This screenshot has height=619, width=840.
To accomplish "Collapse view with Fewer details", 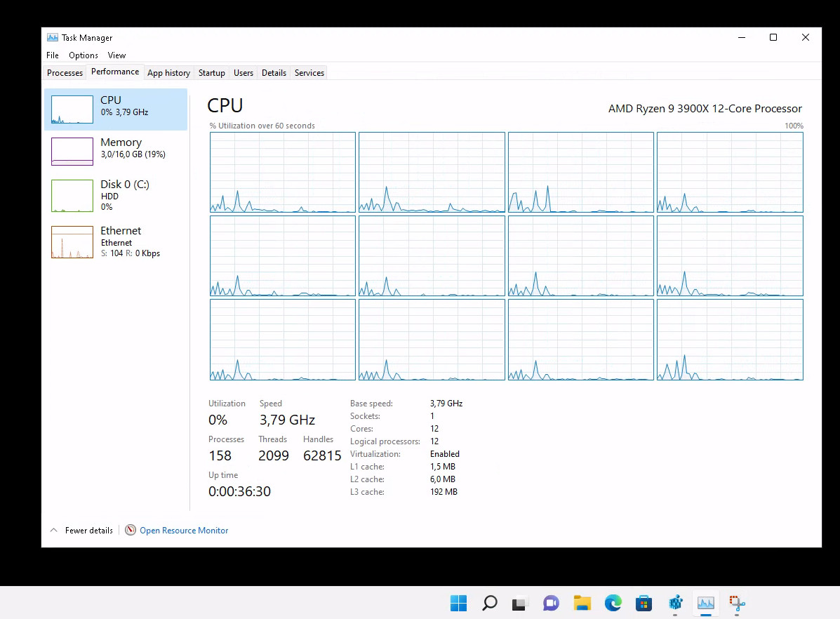I will click(89, 531).
